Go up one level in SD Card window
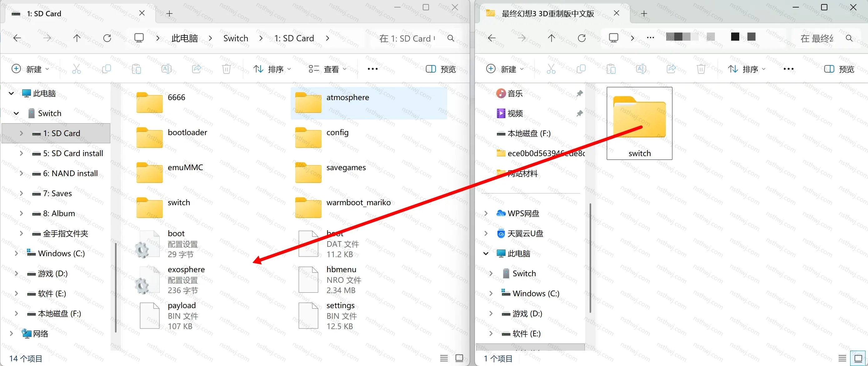 77,38
